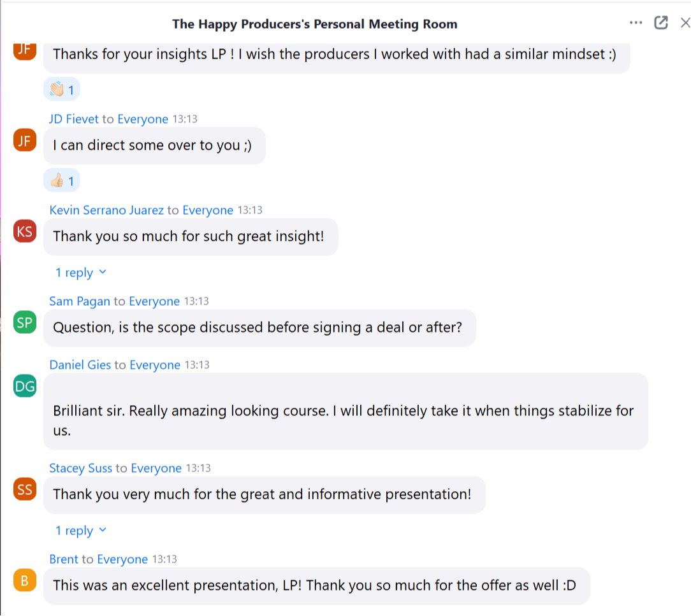Click Stacey Suss' SS avatar icon
The height and width of the screenshot is (616, 691).
(x=25, y=490)
